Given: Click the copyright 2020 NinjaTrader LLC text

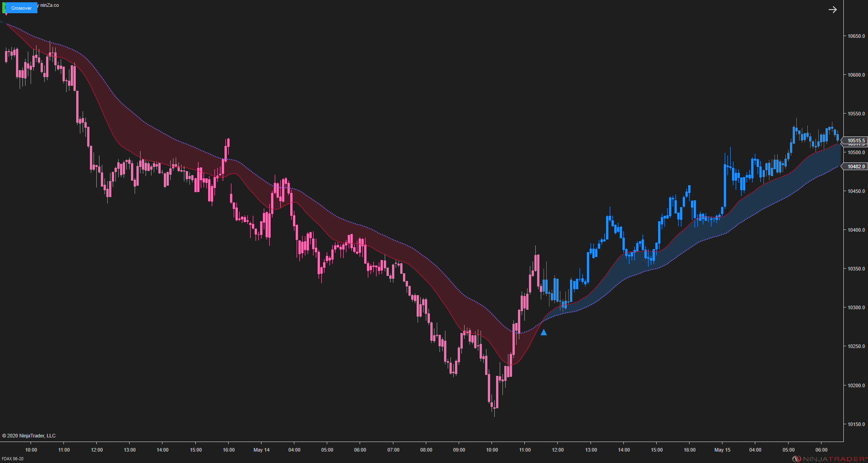Looking at the screenshot, I should click(29, 436).
